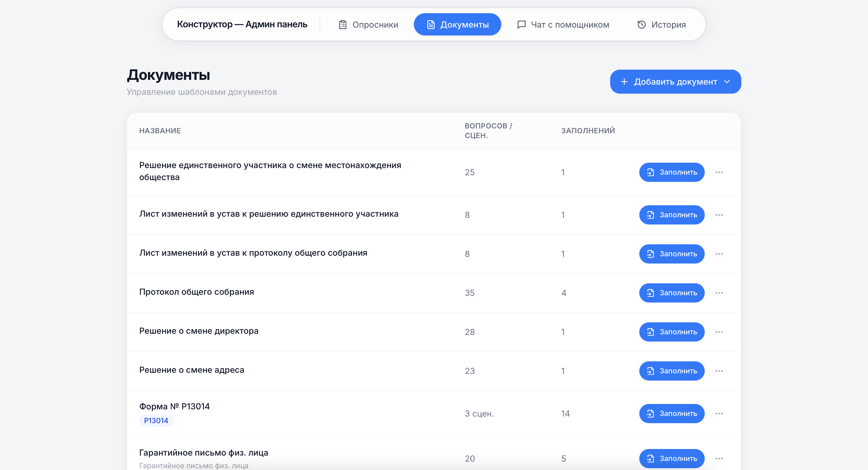
Task: Click the Управление шаблонами документов subtitle
Action: tap(201, 92)
